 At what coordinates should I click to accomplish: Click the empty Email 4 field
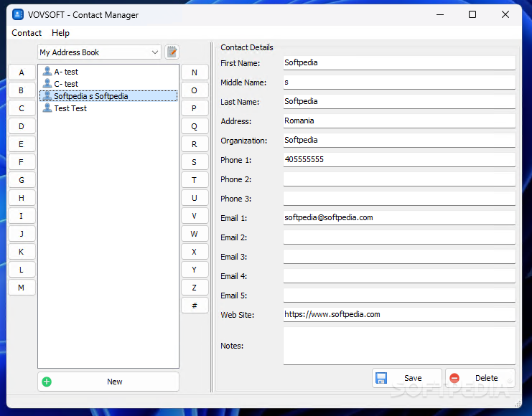pyautogui.click(x=399, y=275)
